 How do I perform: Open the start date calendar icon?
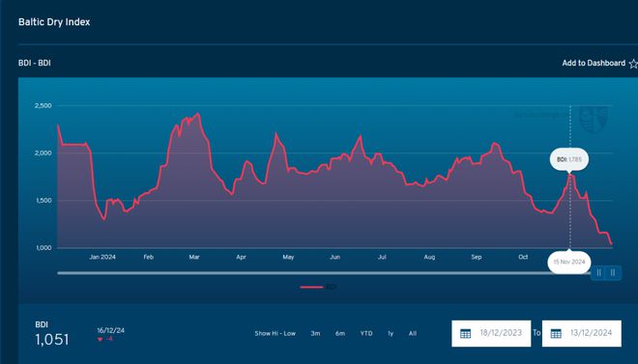pos(465,333)
